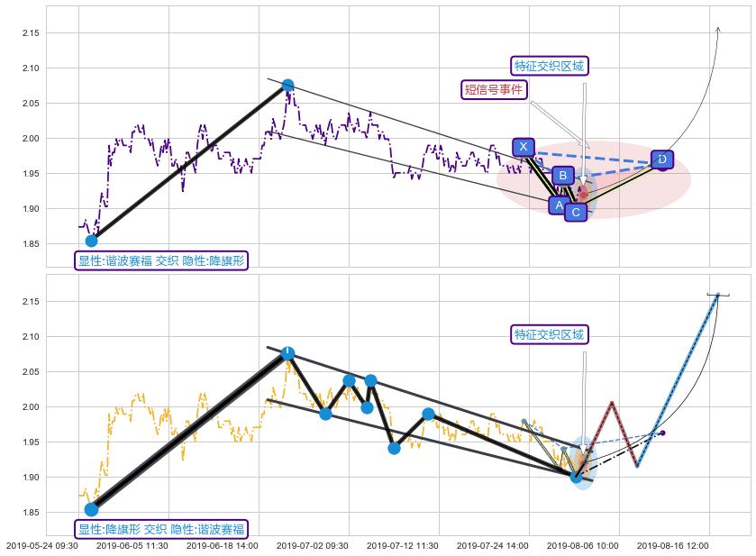The image size is (756, 556).
Task: Click the blue start dot in bottom chart
Action: pyautogui.click(x=91, y=510)
